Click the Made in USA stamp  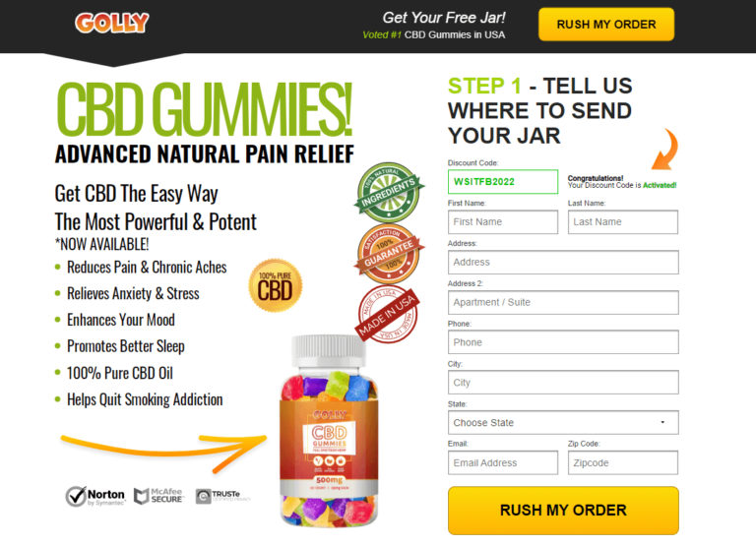click(x=388, y=314)
